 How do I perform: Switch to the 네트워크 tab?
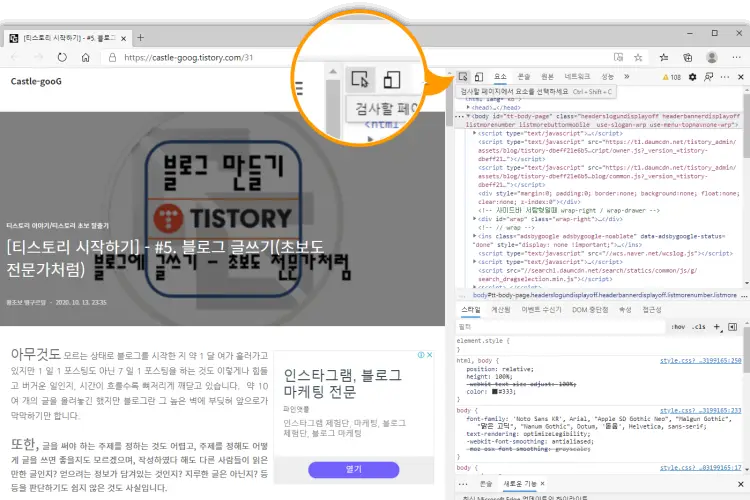point(577,77)
